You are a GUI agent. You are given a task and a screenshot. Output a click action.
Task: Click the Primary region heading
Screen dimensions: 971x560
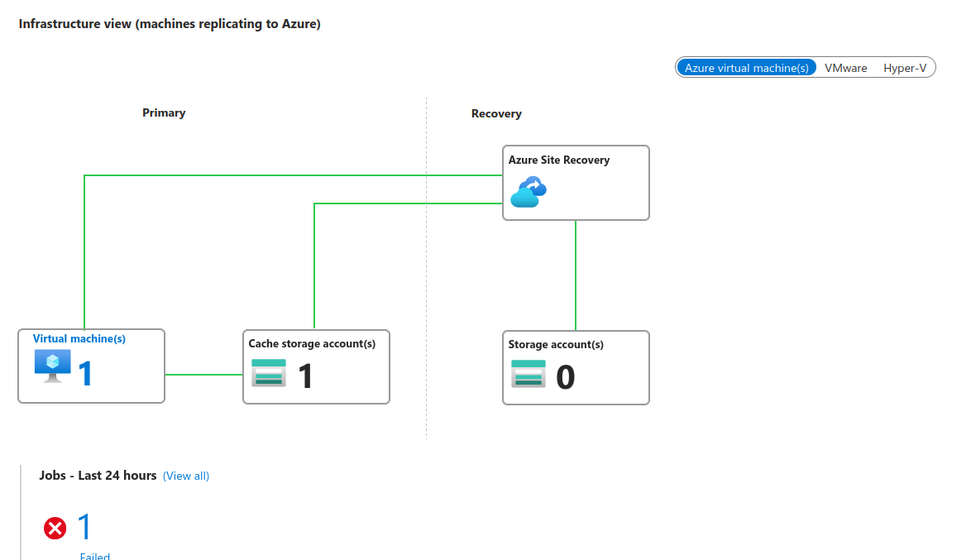(164, 112)
